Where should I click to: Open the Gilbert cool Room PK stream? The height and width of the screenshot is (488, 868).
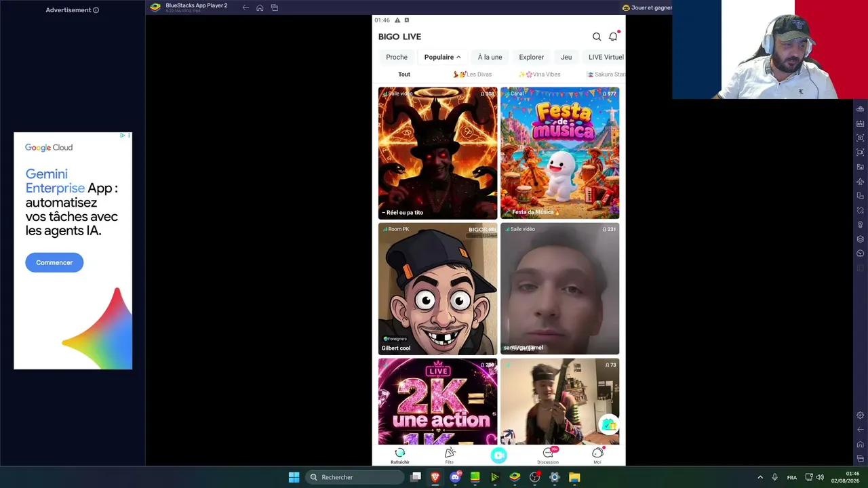pos(437,289)
